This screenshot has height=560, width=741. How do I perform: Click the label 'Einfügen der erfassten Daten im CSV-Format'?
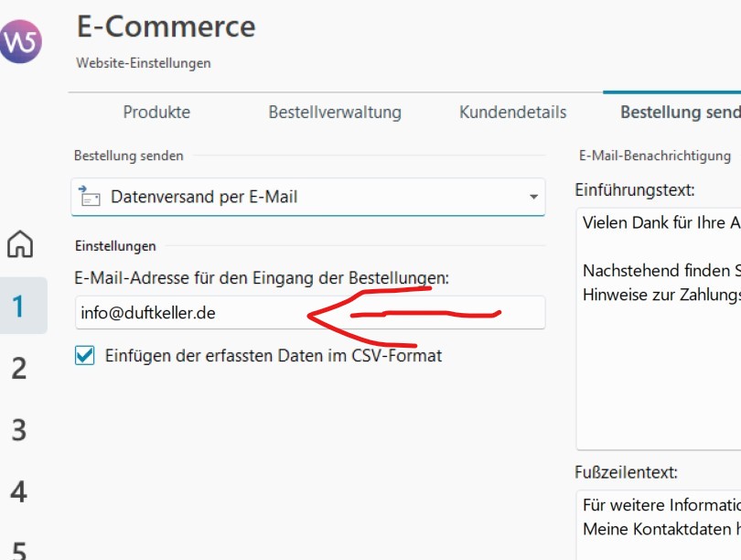click(273, 356)
